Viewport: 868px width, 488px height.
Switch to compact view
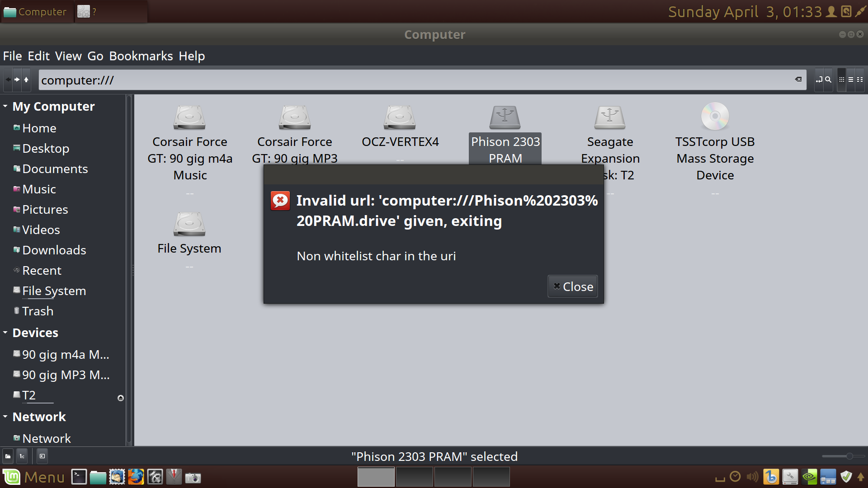[x=859, y=80]
